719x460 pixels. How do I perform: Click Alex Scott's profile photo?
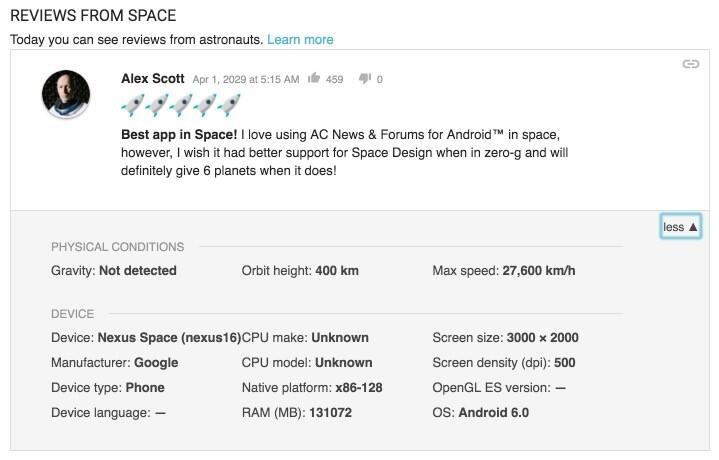tap(66, 94)
